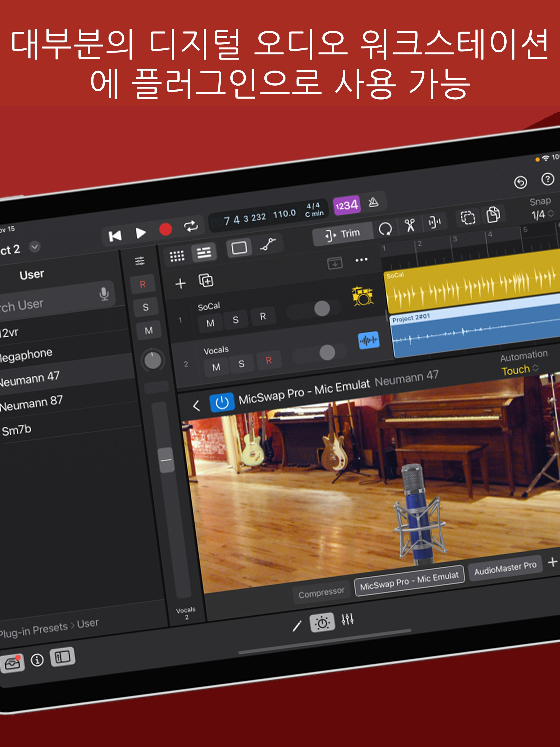Adjust the SoCal track volume slider
This screenshot has height=747, width=560.
[314, 309]
